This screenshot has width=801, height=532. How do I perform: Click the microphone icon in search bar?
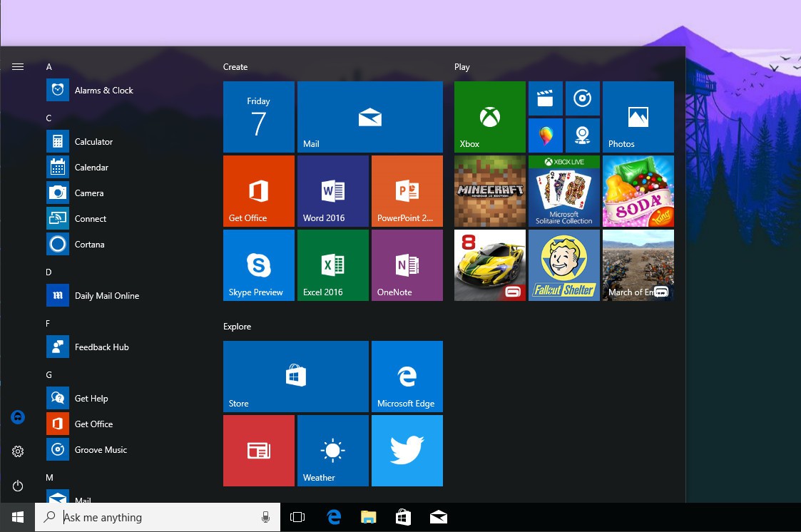[266, 518]
